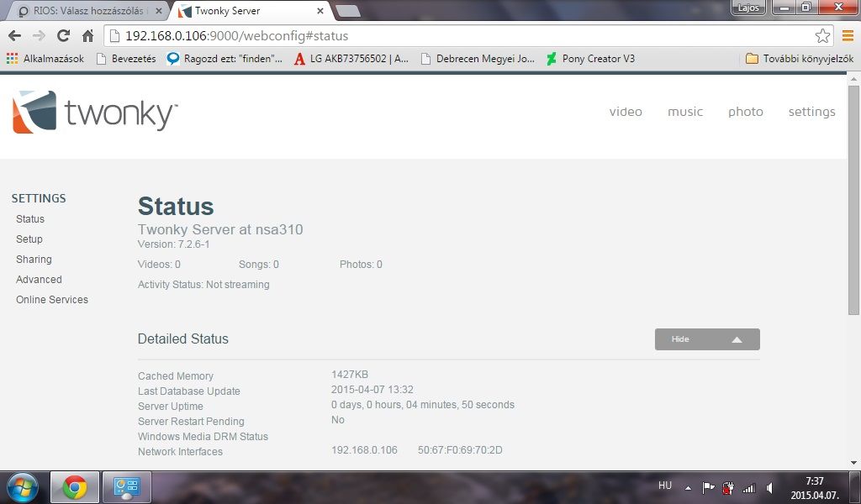Screen dimensions: 861x504
Task: Click the scrollbar up arrow
Action: [x=853, y=79]
